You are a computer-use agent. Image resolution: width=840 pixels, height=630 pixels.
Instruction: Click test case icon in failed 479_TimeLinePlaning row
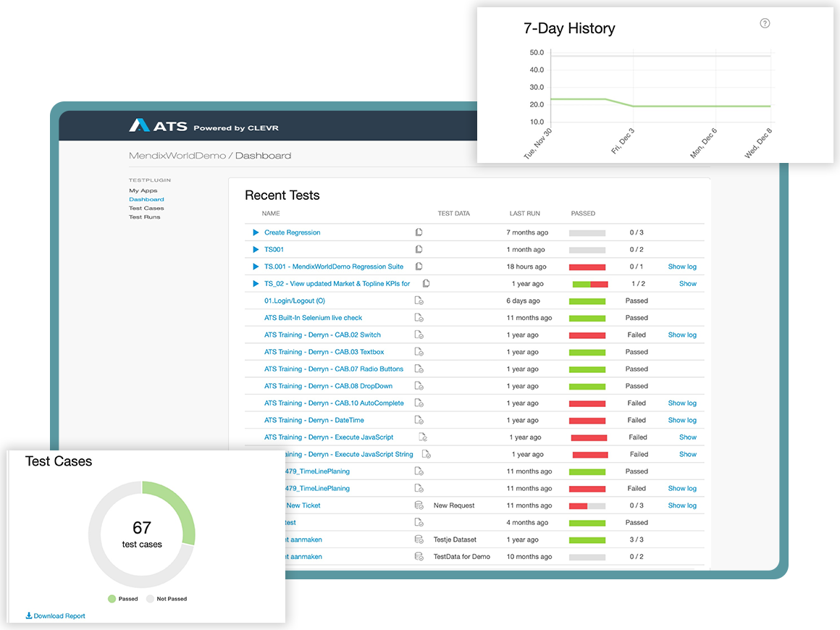[x=419, y=489]
